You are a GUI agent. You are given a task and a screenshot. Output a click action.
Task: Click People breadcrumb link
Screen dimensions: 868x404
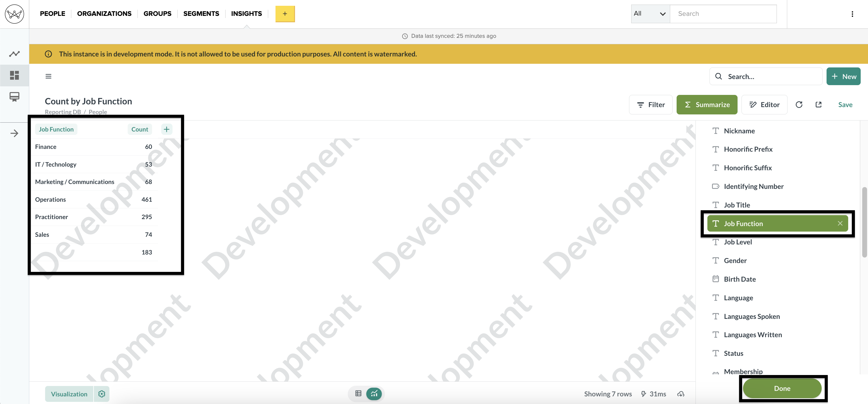(x=98, y=112)
